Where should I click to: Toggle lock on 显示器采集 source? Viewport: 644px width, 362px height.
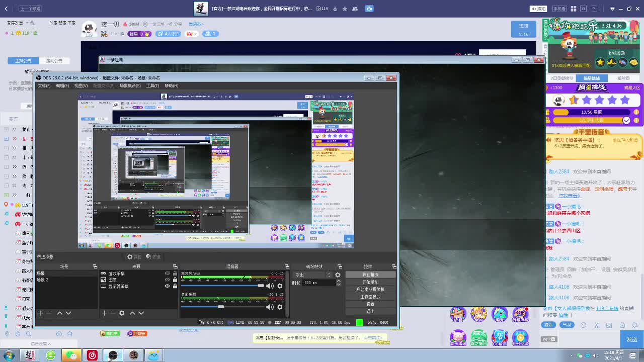175,286
